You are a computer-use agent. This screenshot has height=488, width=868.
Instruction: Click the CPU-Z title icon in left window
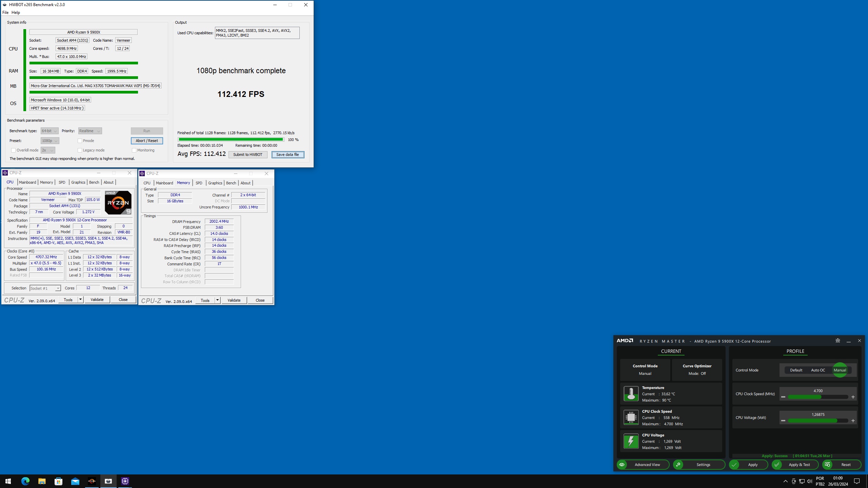click(5, 173)
